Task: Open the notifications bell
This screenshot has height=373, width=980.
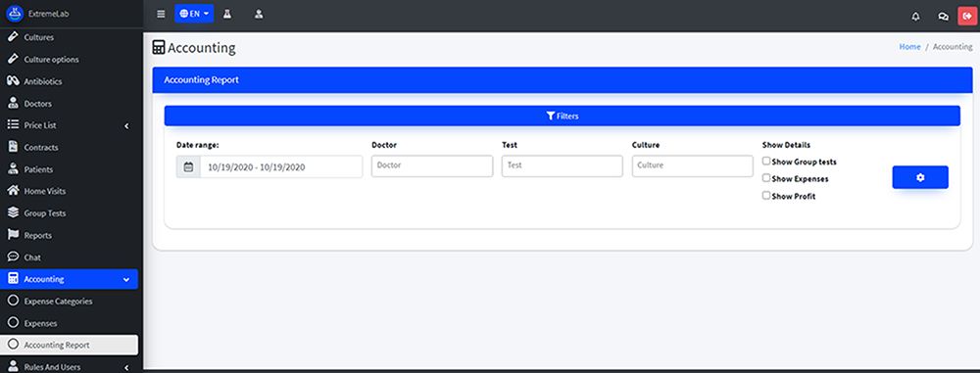Action: (x=915, y=17)
